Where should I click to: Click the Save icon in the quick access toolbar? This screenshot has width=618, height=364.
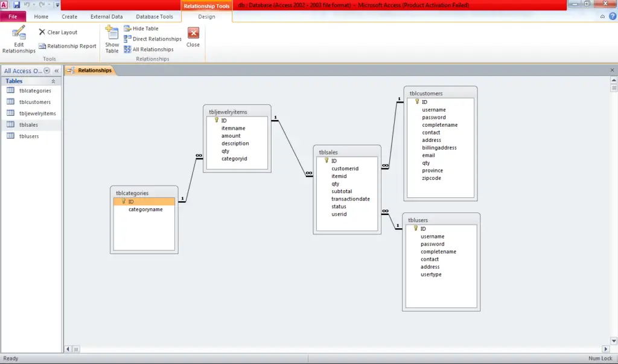(x=17, y=5)
